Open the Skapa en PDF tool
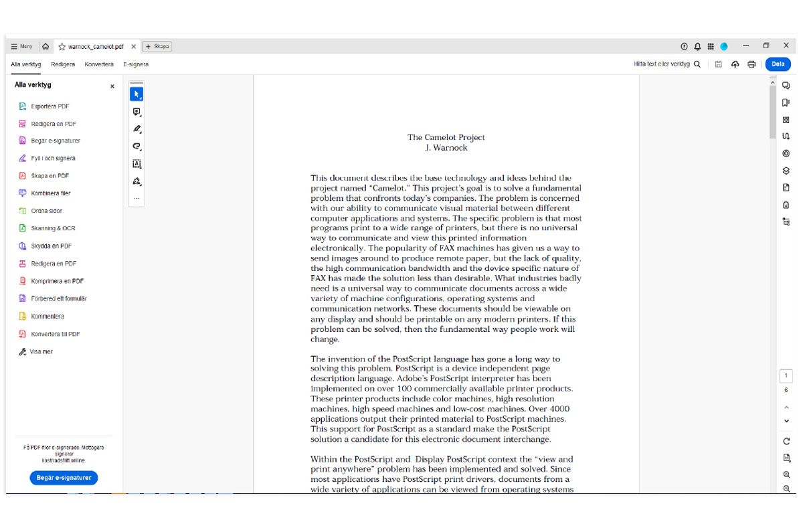Image resolution: width=803 pixels, height=532 pixels. [44, 176]
